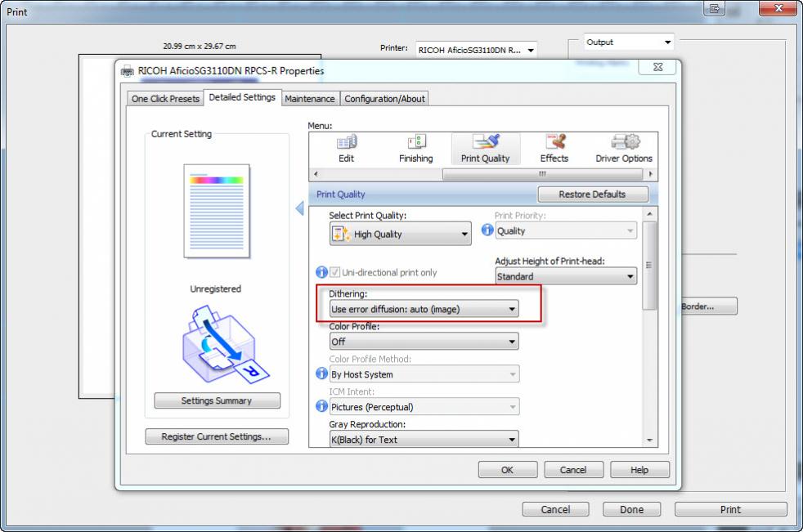Click info icon beside Color Profile Method

(x=321, y=373)
